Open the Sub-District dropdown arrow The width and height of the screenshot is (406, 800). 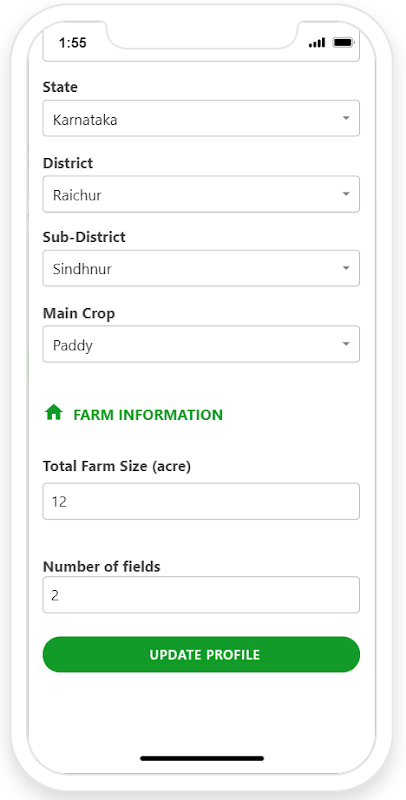[x=346, y=268]
